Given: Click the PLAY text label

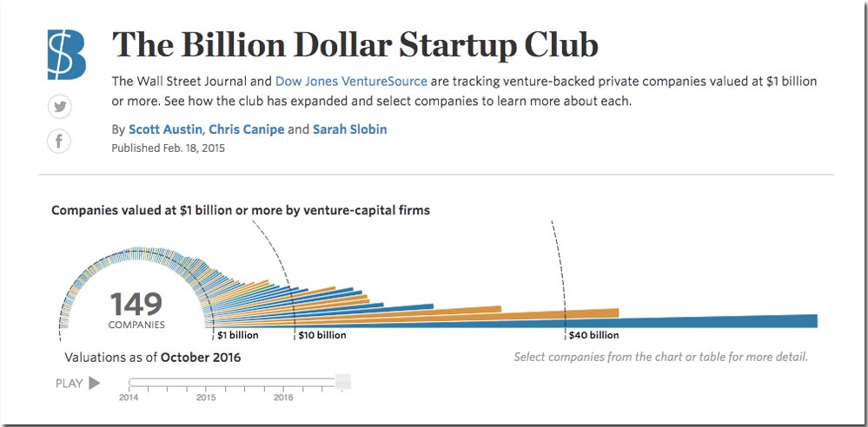Looking at the screenshot, I should click(x=70, y=384).
